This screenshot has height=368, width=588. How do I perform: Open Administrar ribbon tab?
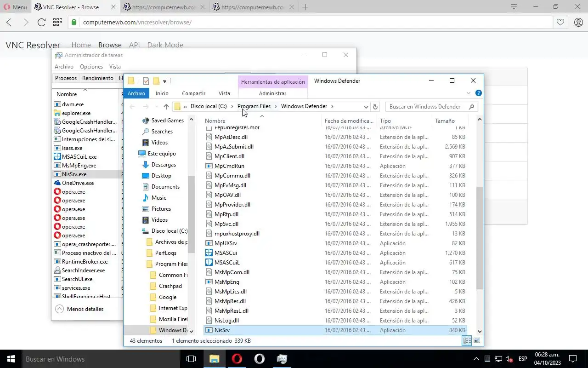click(x=272, y=93)
